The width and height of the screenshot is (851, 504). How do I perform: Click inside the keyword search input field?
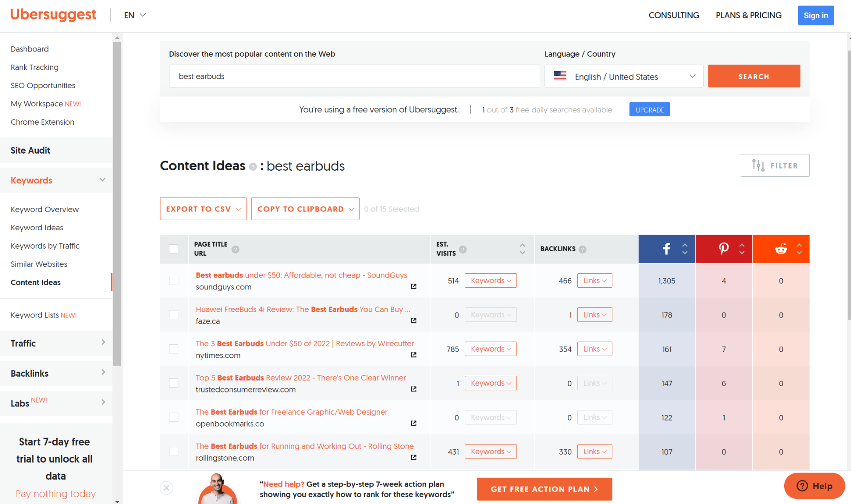(354, 76)
